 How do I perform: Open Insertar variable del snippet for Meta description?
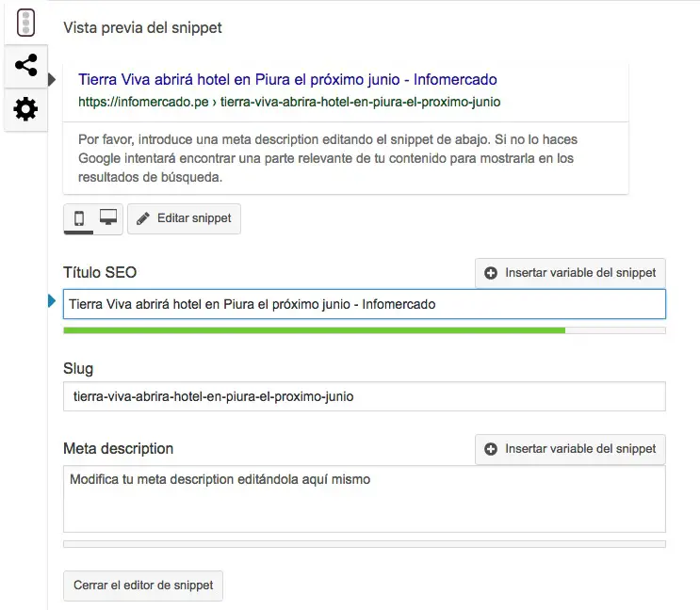pos(570,449)
